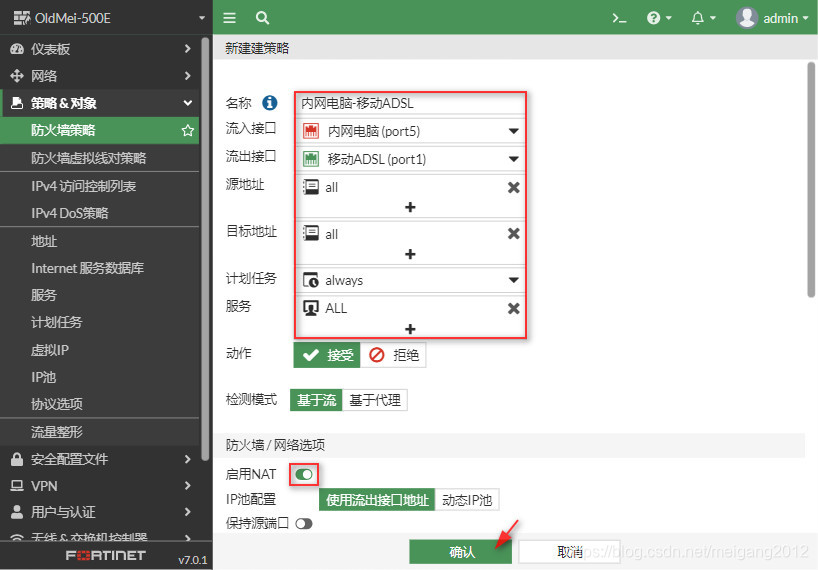The image size is (818, 570).
Task: Open IPv4 访问控制列表 menu item
Action: 99,186
